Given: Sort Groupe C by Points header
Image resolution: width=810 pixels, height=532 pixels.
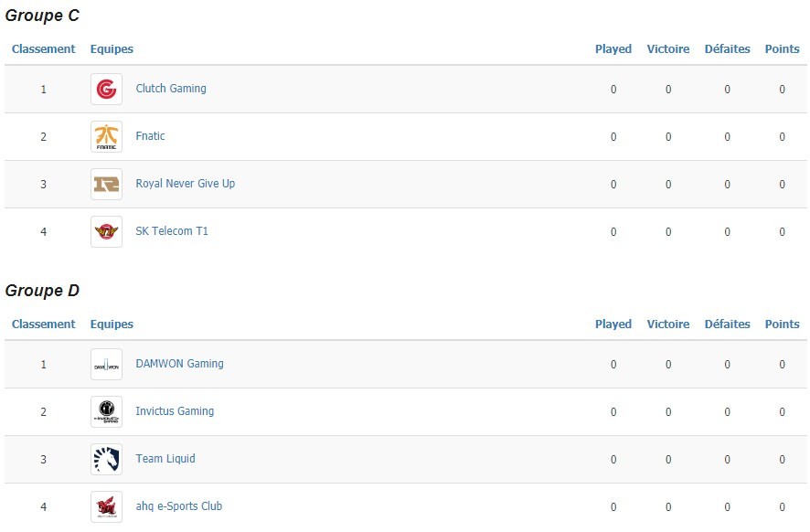Looking at the screenshot, I should [x=782, y=49].
